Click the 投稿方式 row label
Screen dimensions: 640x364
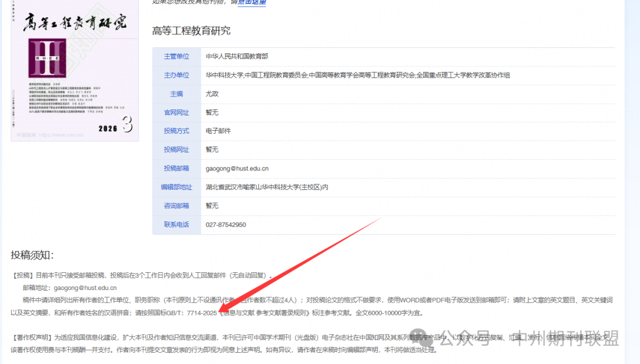[x=177, y=131]
